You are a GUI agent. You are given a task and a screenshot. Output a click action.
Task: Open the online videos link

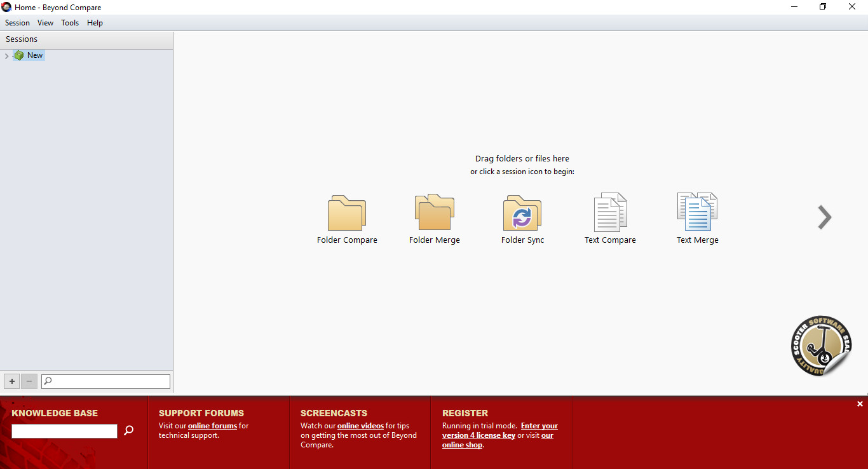[x=360, y=426]
